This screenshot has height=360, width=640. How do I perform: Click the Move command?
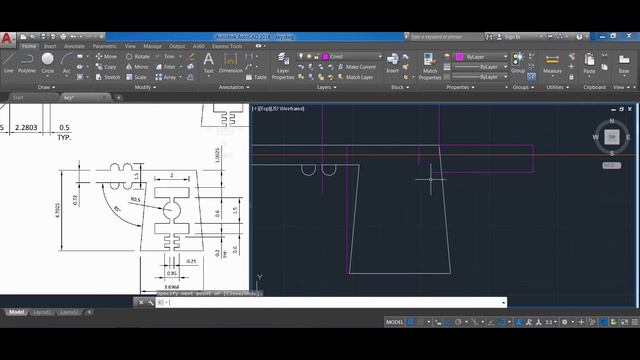point(106,56)
